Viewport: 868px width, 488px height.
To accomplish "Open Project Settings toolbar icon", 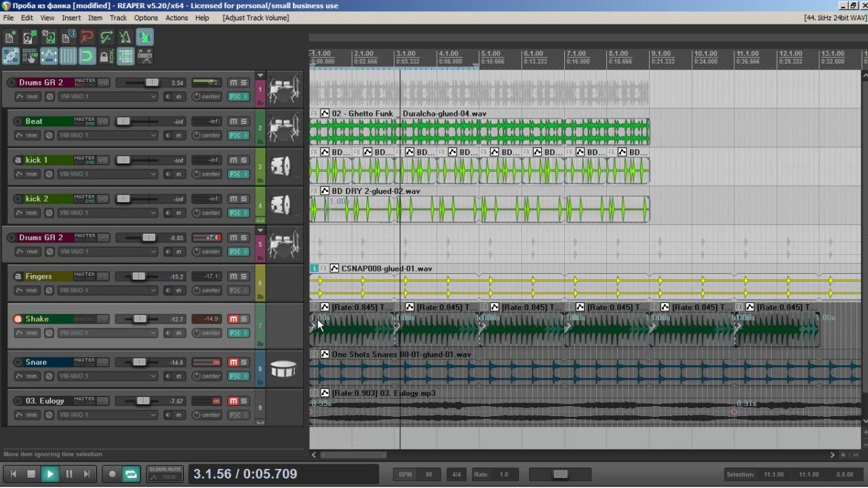I will tap(68, 37).
